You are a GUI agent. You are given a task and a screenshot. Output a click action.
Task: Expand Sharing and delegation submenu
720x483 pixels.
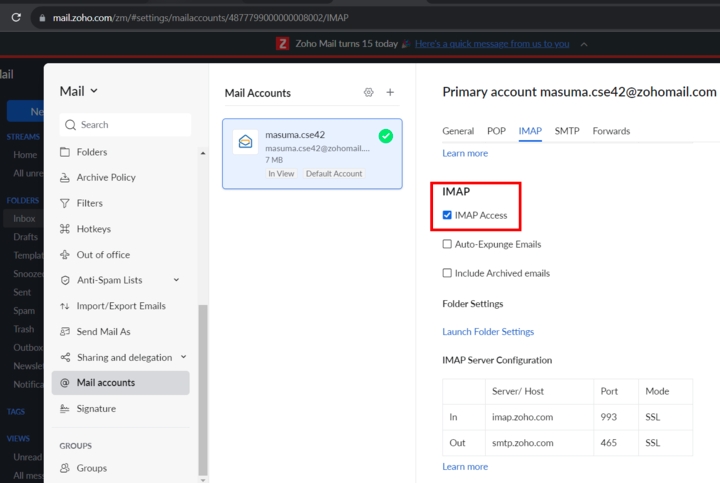pos(183,357)
